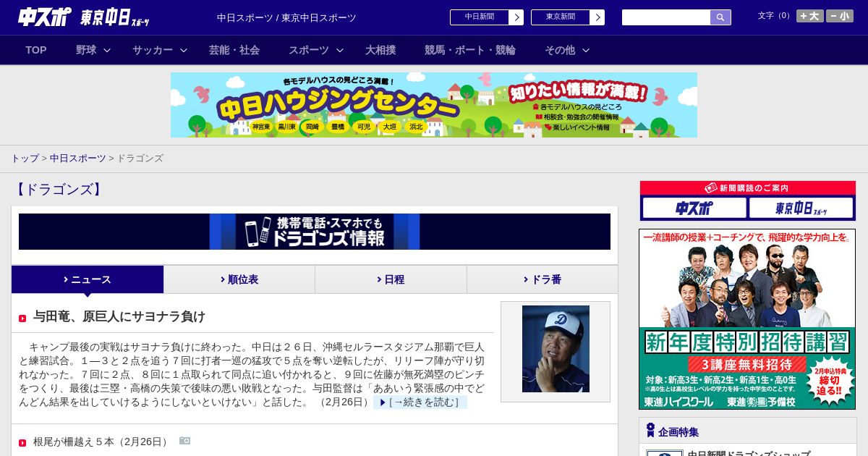Decrease font size with −小 button
Image resolution: width=868 pixels, height=456 pixels.
pos(840,16)
